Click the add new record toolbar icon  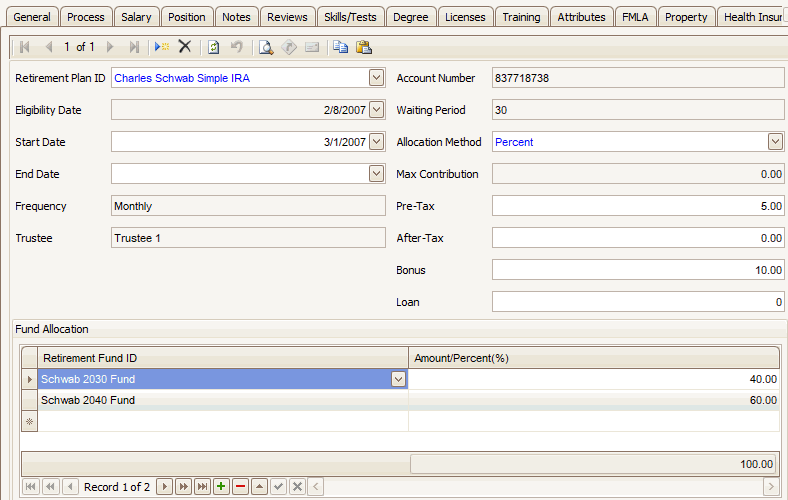pyautogui.click(x=162, y=47)
